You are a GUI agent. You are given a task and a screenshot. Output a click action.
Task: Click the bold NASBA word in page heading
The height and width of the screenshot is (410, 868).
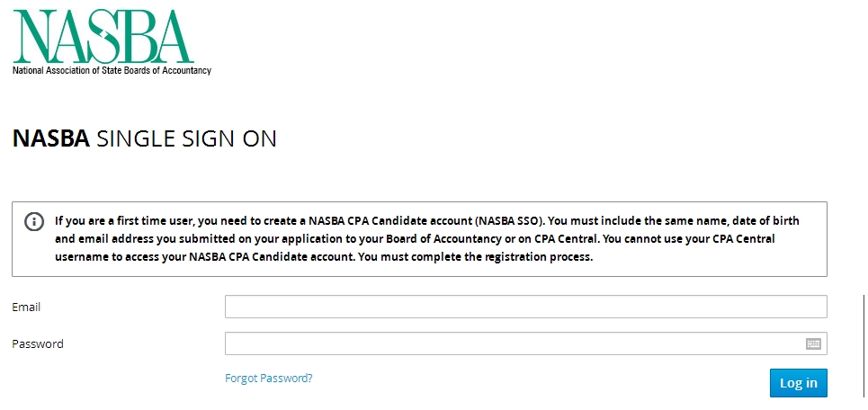coord(50,138)
